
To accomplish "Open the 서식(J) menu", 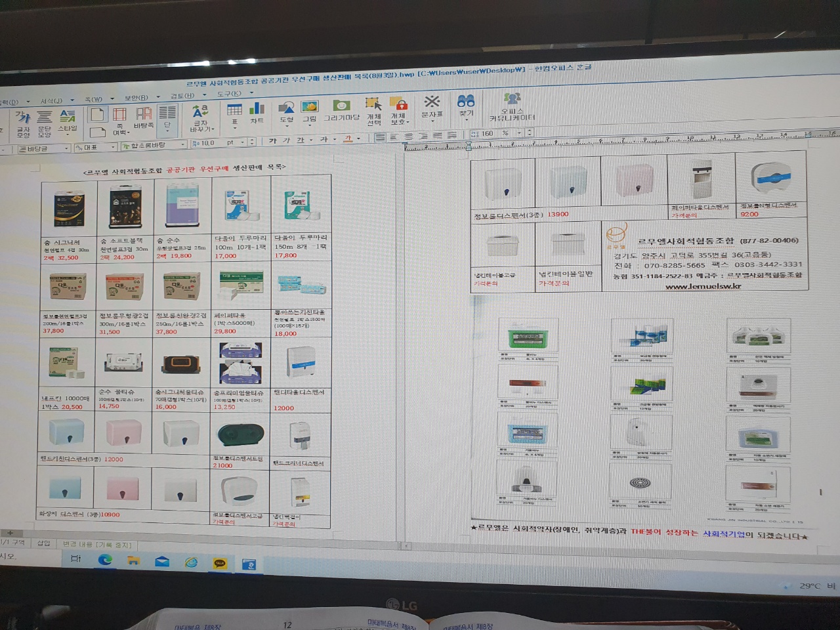I will pyautogui.click(x=51, y=101).
